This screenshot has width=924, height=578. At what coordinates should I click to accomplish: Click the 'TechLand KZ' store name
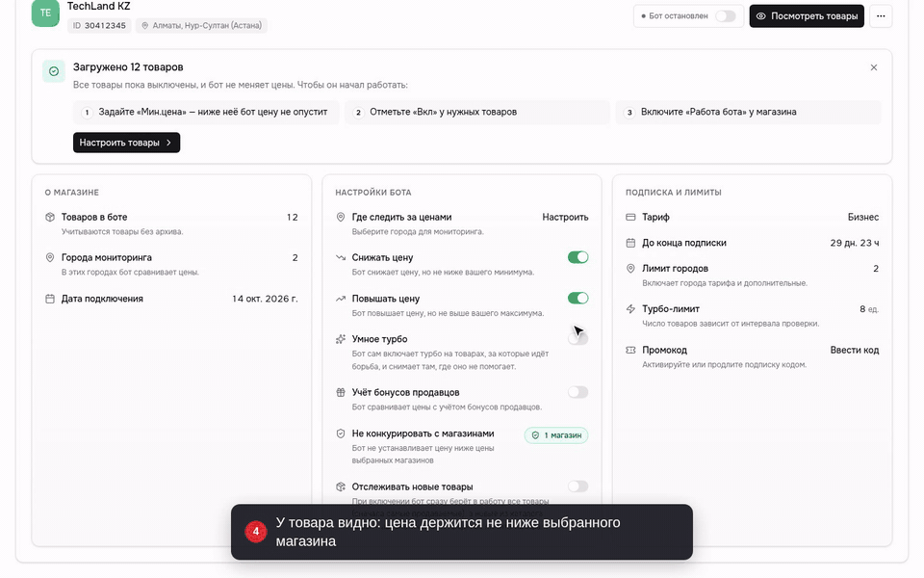pos(98,6)
